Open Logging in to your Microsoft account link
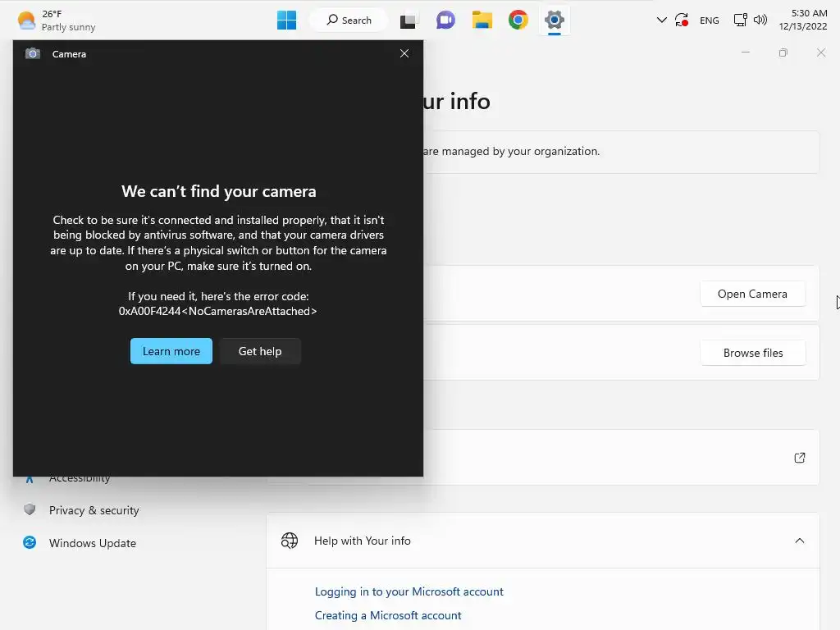840x630 pixels. 409,591
